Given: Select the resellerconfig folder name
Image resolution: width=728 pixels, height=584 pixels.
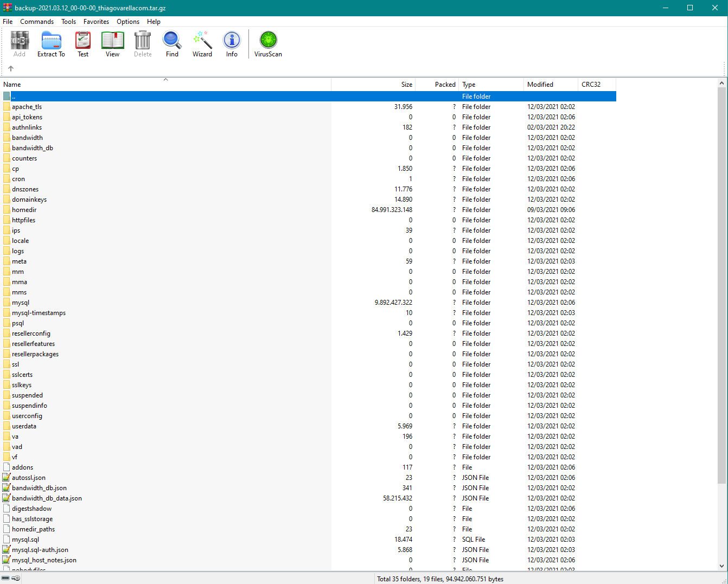Looking at the screenshot, I should [31, 333].
